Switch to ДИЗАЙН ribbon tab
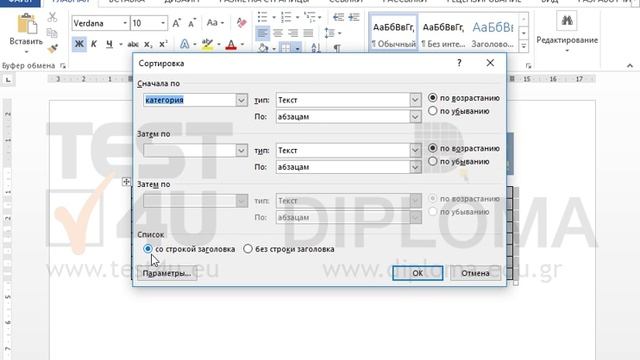The image size is (640, 360). tap(182, 2)
